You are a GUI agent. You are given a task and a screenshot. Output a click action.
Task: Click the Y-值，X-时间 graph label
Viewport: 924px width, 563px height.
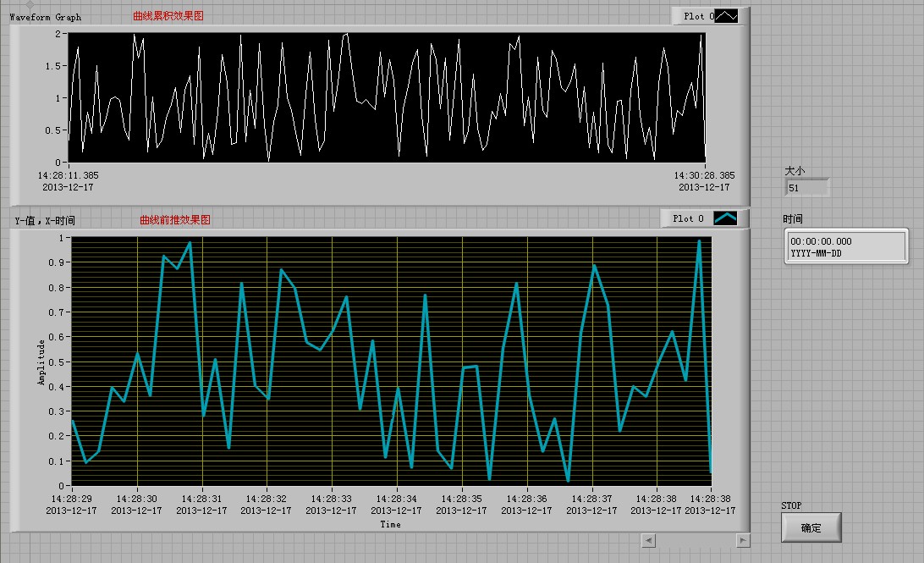pos(45,220)
